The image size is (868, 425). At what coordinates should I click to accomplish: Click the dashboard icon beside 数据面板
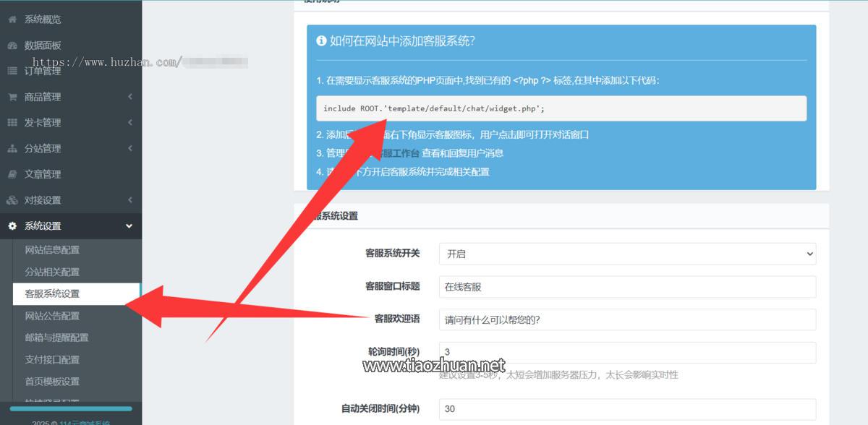click(12, 46)
